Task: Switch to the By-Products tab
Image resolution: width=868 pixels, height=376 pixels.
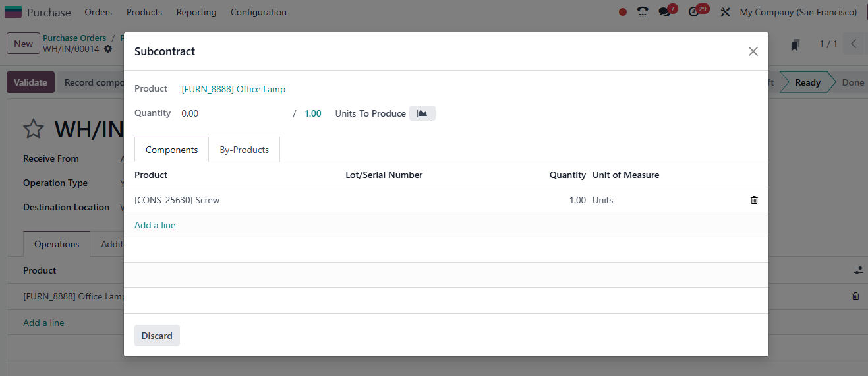Action: (245, 150)
